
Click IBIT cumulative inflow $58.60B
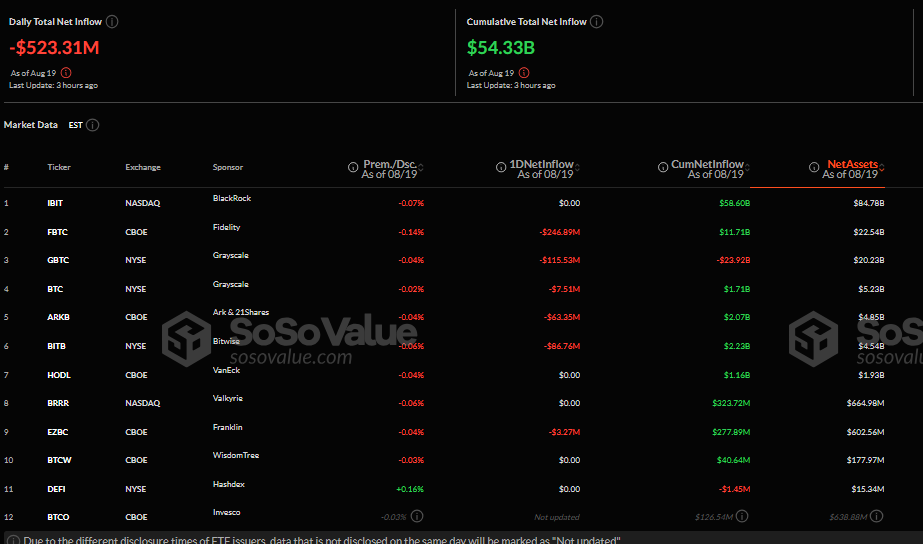tap(735, 203)
